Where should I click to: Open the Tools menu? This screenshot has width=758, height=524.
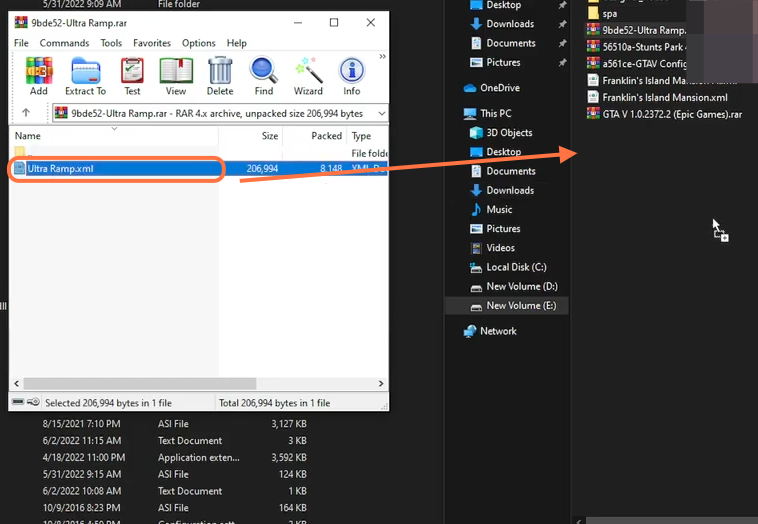coord(111,43)
